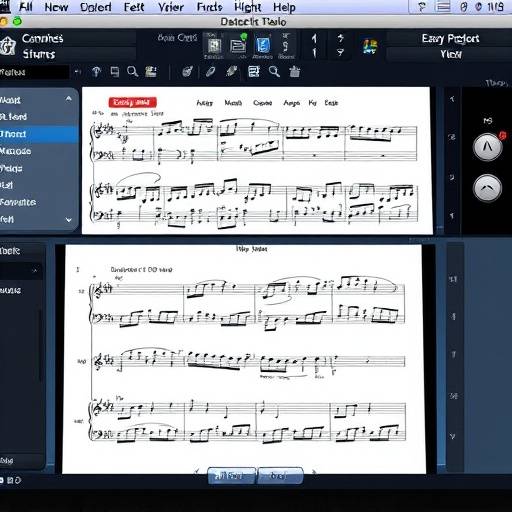This screenshot has width=512, height=512.
Task: Click the down chevron at the sidebar list bottom
Action: click(x=69, y=220)
